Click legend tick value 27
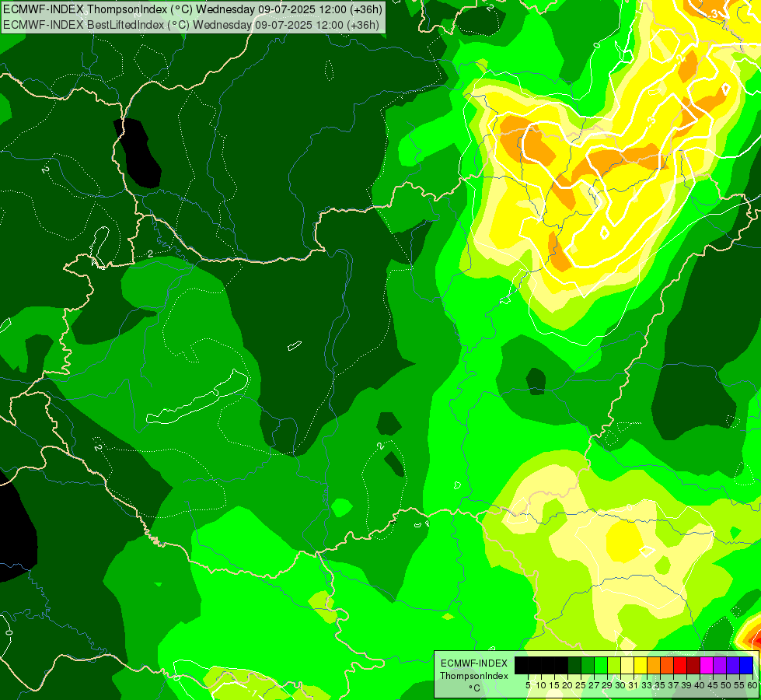Image resolution: width=761 pixels, height=700 pixels. point(594,685)
